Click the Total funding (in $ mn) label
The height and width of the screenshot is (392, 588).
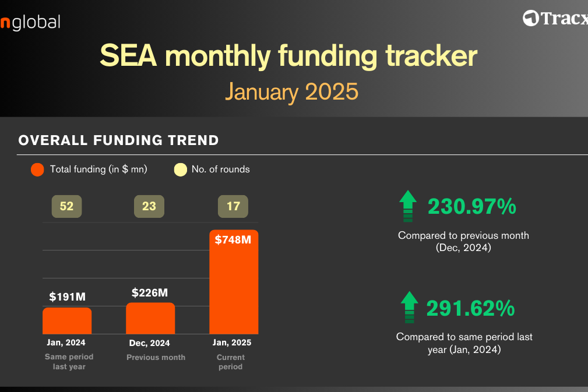[98, 169]
